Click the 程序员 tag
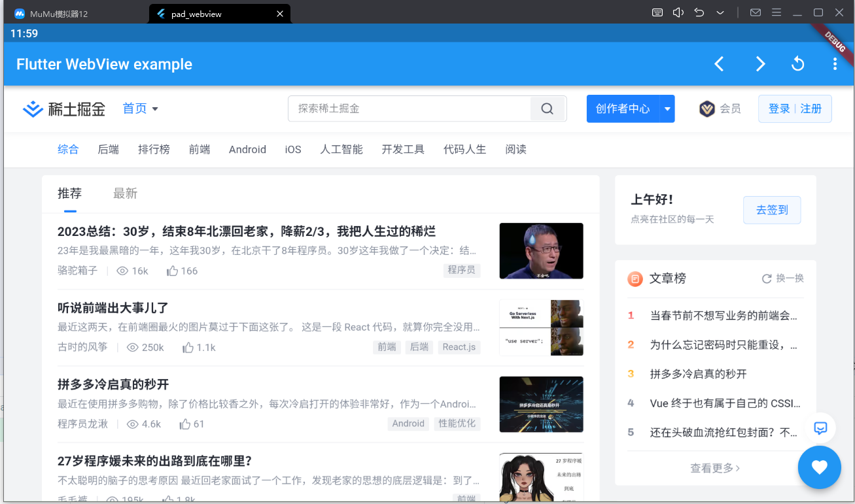The width and height of the screenshot is (855, 504). (x=461, y=270)
